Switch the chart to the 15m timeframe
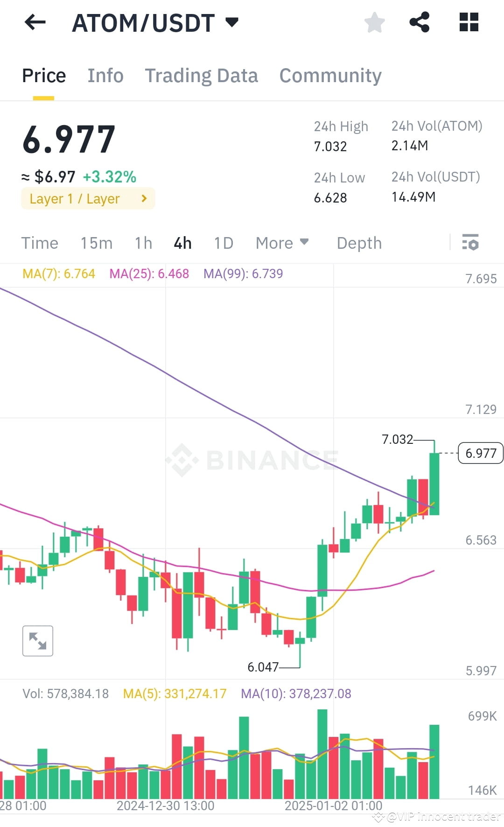The width and height of the screenshot is (504, 827). pos(96,243)
